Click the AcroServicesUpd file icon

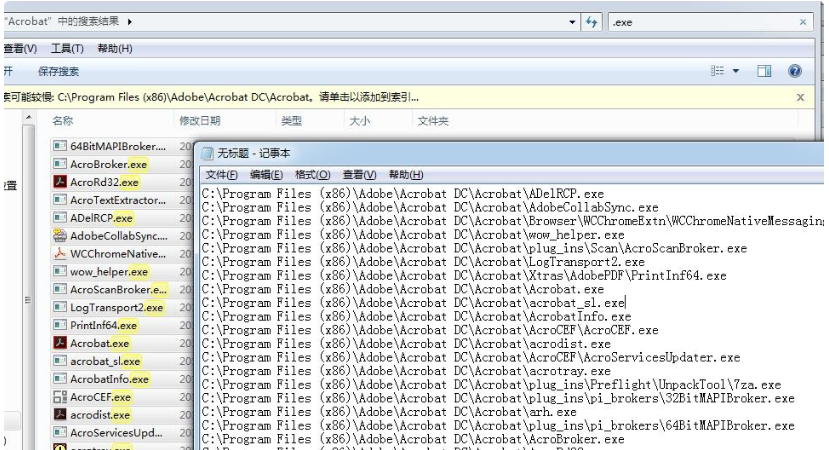point(60,432)
